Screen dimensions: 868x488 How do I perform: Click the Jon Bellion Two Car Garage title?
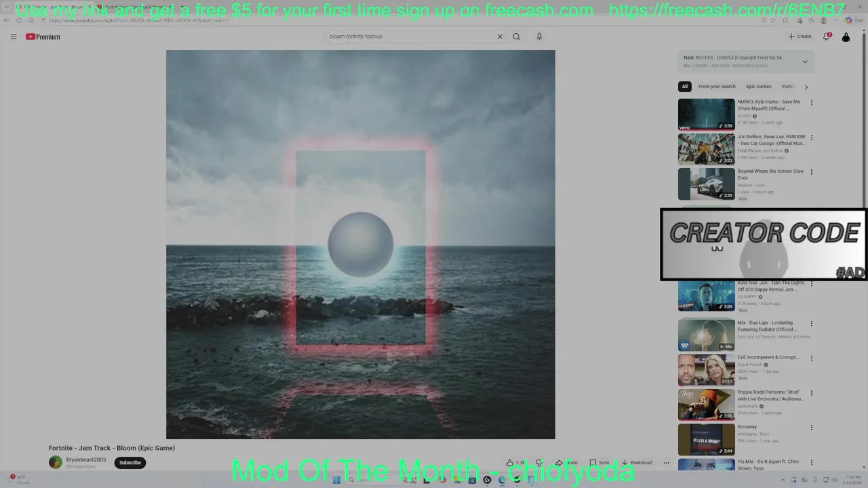point(771,140)
